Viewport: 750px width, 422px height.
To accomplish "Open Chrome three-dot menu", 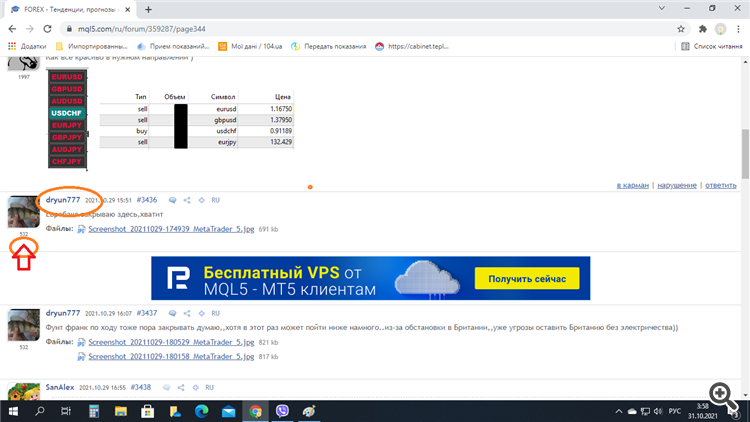I will coord(738,29).
